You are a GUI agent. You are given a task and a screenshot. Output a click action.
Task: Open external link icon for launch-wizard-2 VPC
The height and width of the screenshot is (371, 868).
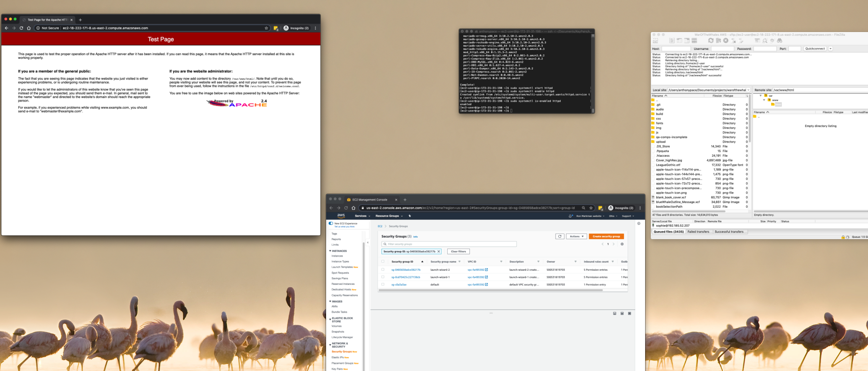pyautogui.click(x=486, y=270)
